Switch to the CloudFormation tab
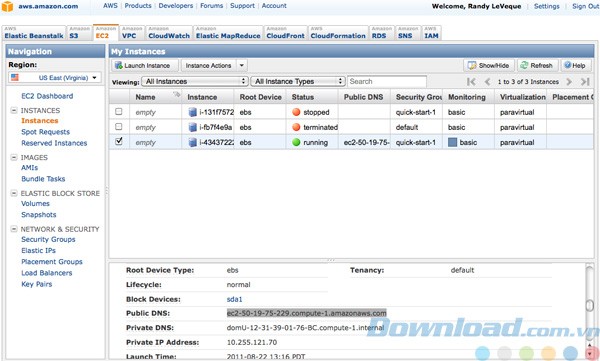 (x=338, y=33)
